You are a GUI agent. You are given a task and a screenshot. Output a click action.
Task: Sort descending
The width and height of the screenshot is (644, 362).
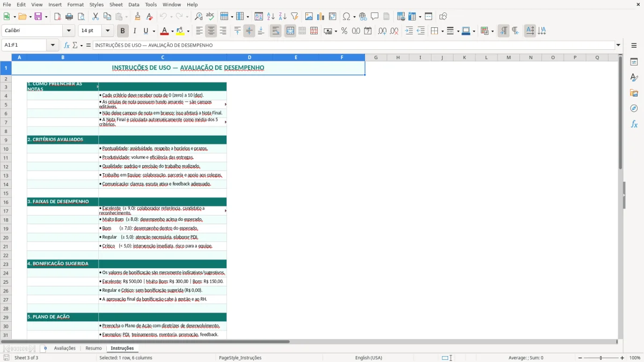pyautogui.click(x=283, y=17)
